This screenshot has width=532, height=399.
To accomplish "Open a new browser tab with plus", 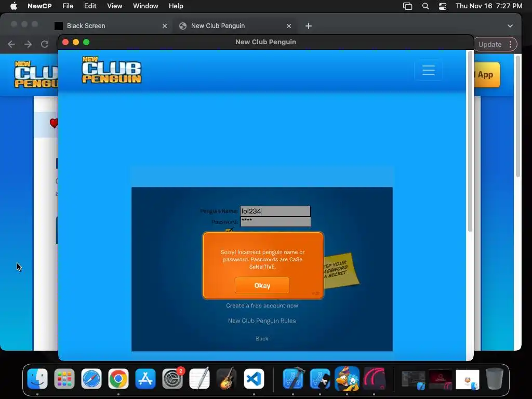I will coord(309,26).
